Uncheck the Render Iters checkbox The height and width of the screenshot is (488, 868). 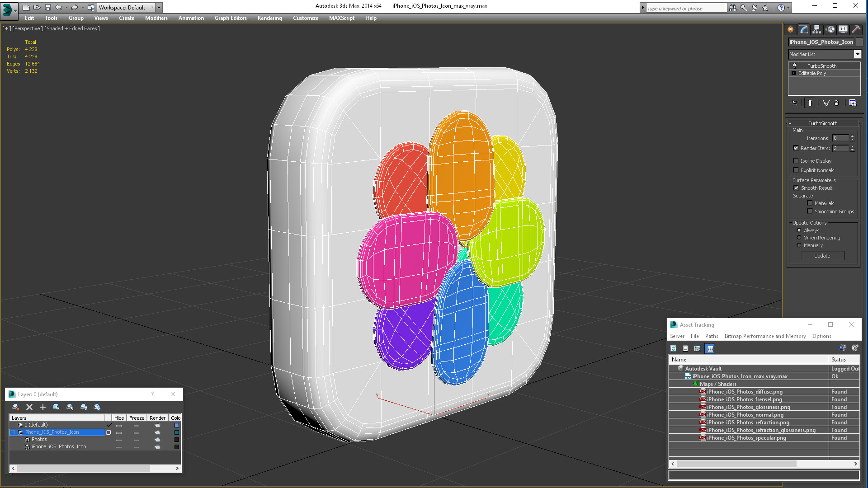(x=796, y=148)
